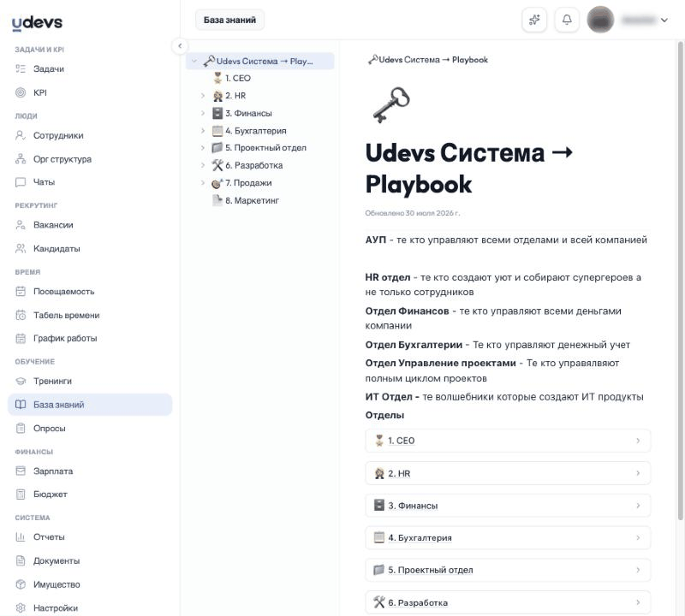The width and height of the screenshot is (685, 616).
Task: Collapse the left sidebar with arrow button
Action: pyautogui.click(x=180, y=46)
